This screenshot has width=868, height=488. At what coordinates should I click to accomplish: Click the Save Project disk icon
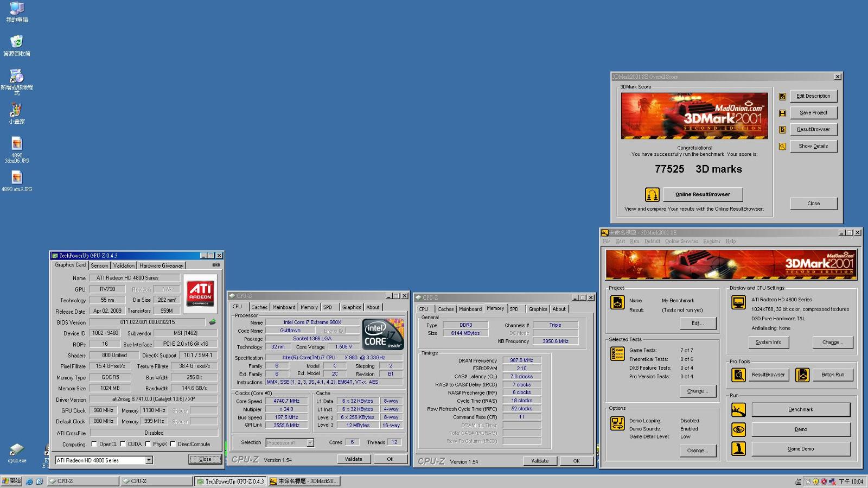click(x=782, y=113)
